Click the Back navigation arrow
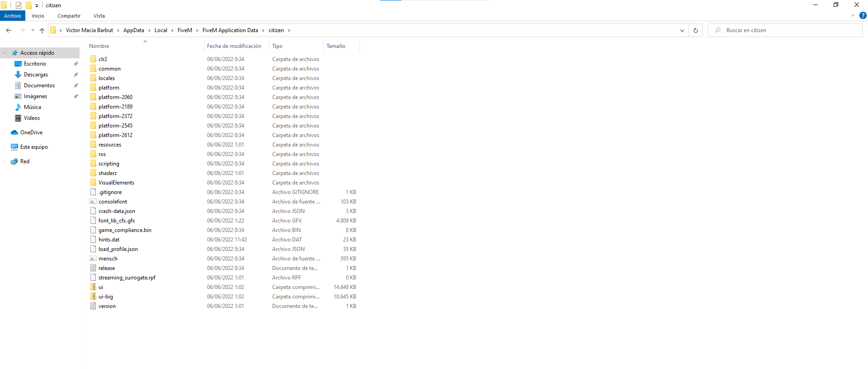 click(x=9, y=30)
